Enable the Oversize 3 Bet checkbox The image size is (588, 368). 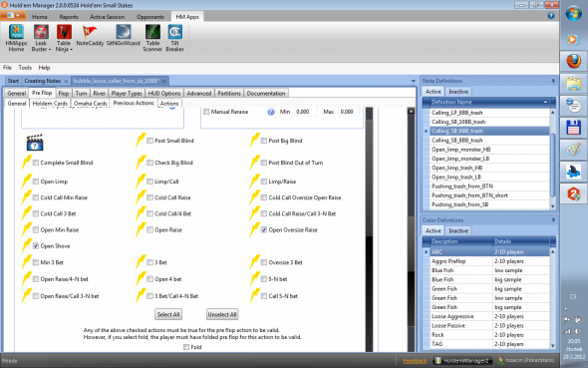pyautogui.click(x=264, y=262)
